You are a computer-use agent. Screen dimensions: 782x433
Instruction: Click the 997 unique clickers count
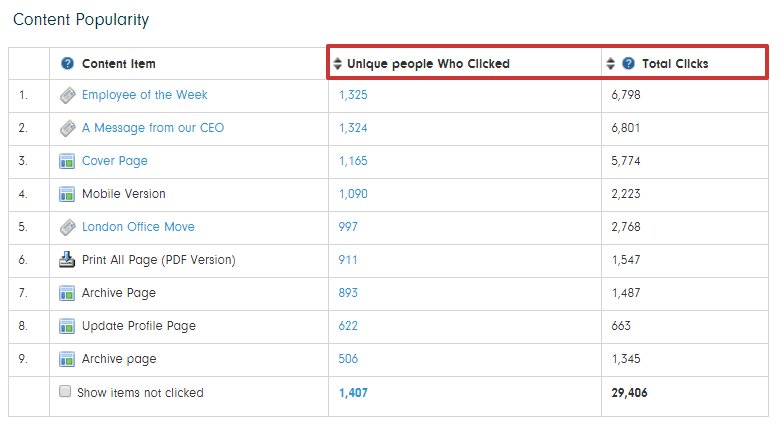(x=348, y=226)
